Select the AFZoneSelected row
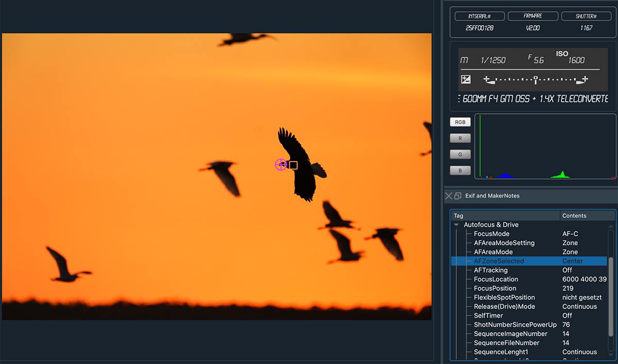Image resolution: width=618 pixels, height=364 pixels. point(529,261)
